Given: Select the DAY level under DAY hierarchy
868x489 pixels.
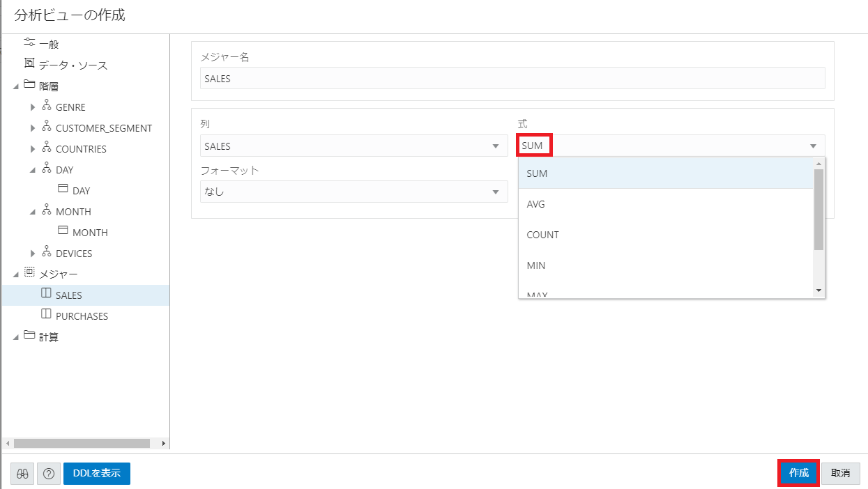Looking at the screenshot, I should pyautogui.click(x=81, y=191).
